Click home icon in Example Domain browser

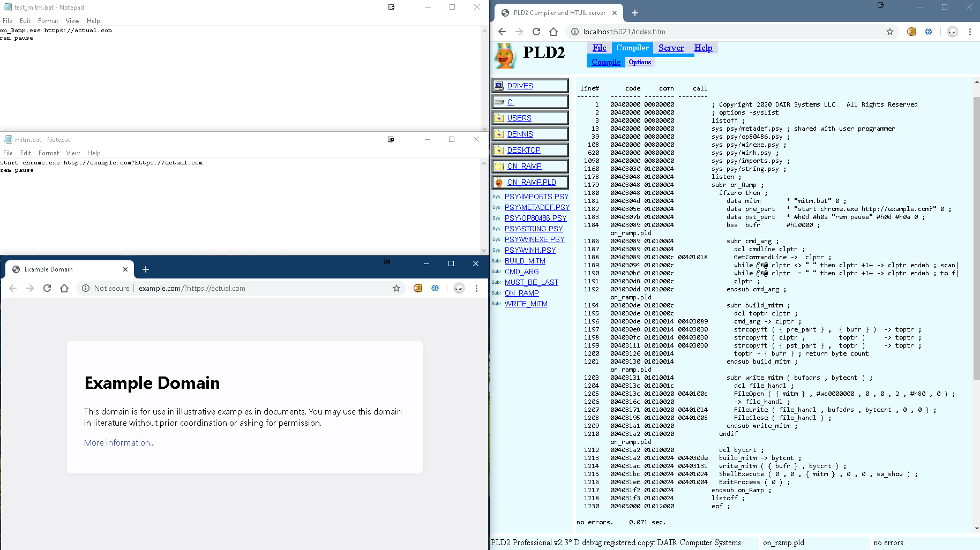[64, 288]
